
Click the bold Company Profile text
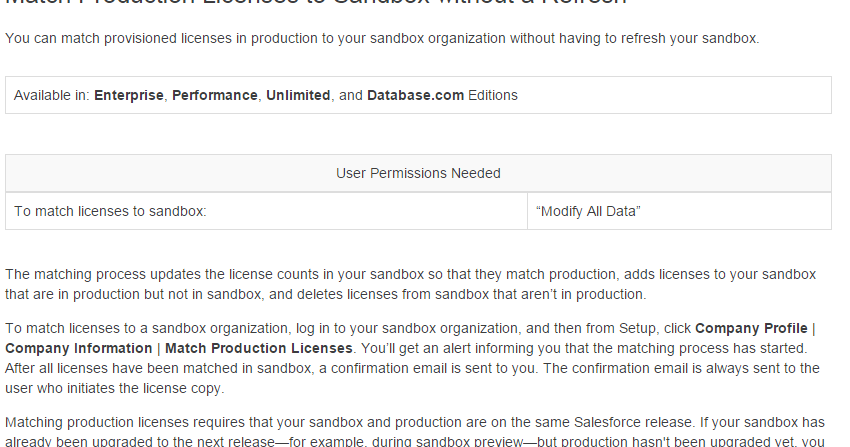tap(751, 328)
